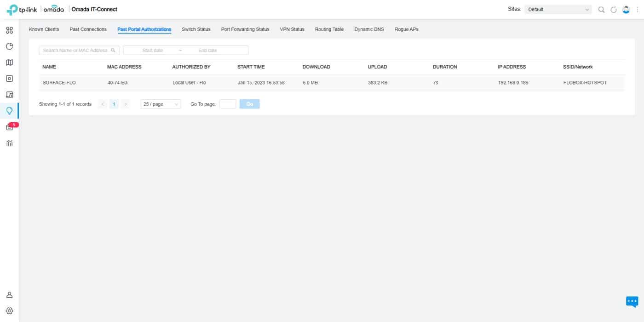Switch to the Known Clients tab
644x322 pixels.
(44, 29)
